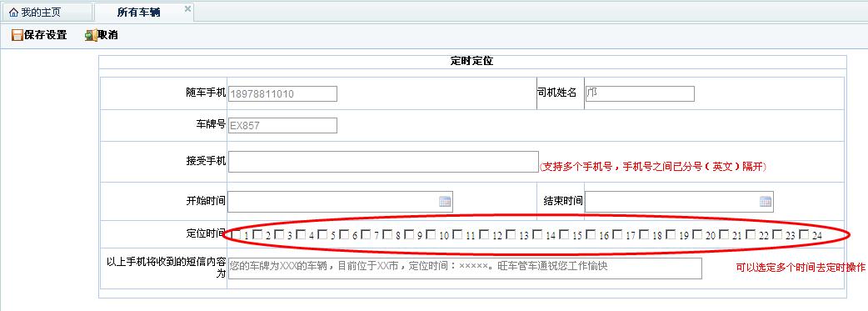Click 保存设置 button
Screen dimensions: 868x311
39,35
